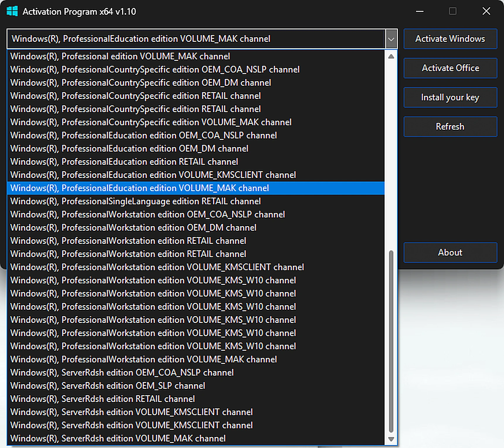This screenshot has height=448, width=504.
Task: Pick ProfessionalEducation edition VOLUME_KMSCLIENT channel
Action: pyautogui.click(x=195, y=175)
